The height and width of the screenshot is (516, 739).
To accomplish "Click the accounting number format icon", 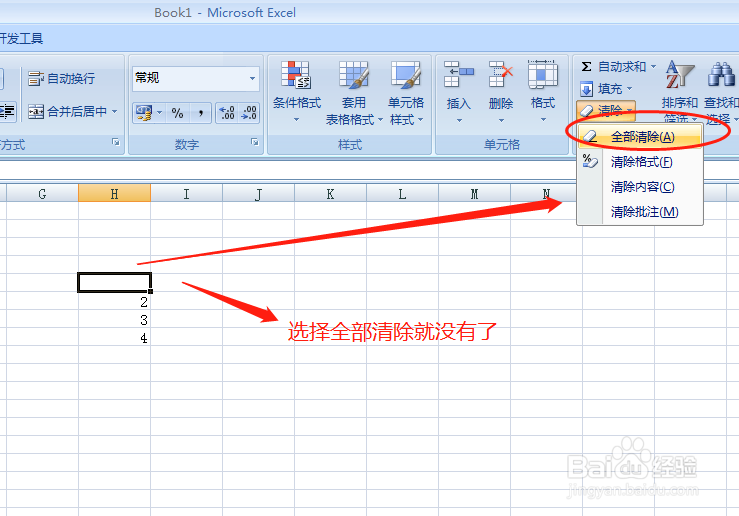I will [143, 113].
